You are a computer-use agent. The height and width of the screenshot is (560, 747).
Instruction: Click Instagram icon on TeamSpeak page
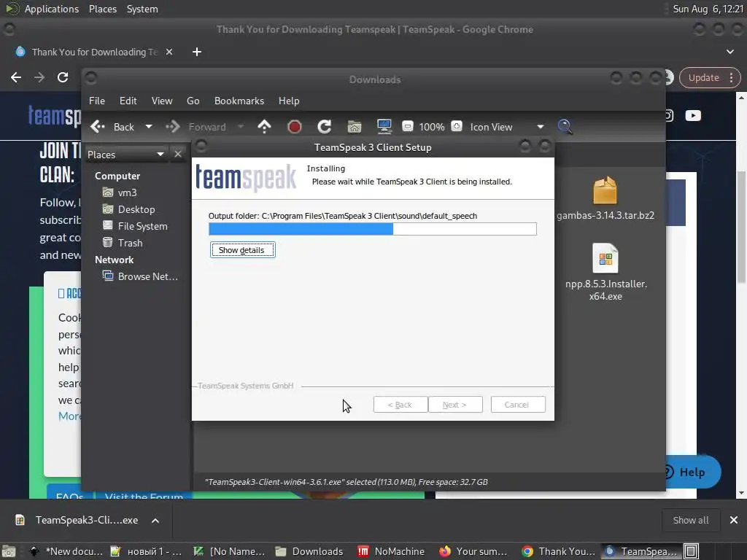[x=668, y=116]
